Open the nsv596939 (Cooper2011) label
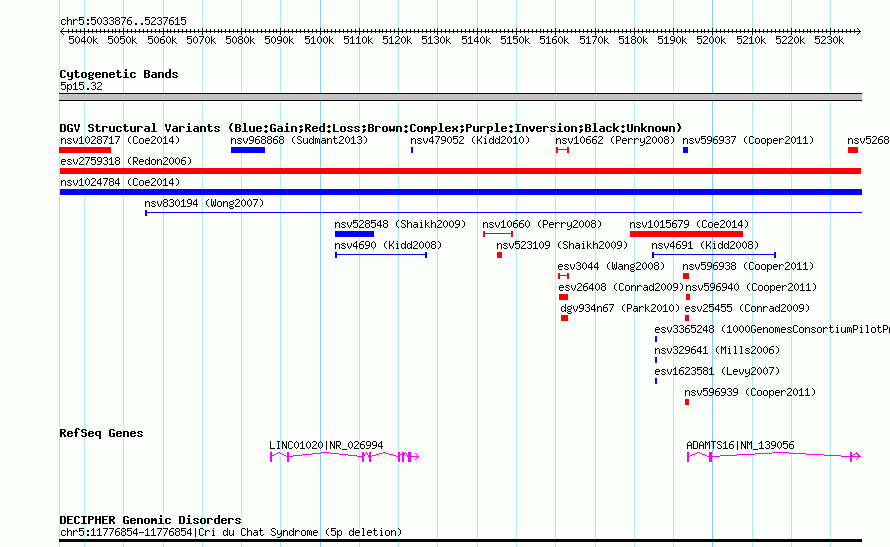The image size is (890, 547). point(750,392)
